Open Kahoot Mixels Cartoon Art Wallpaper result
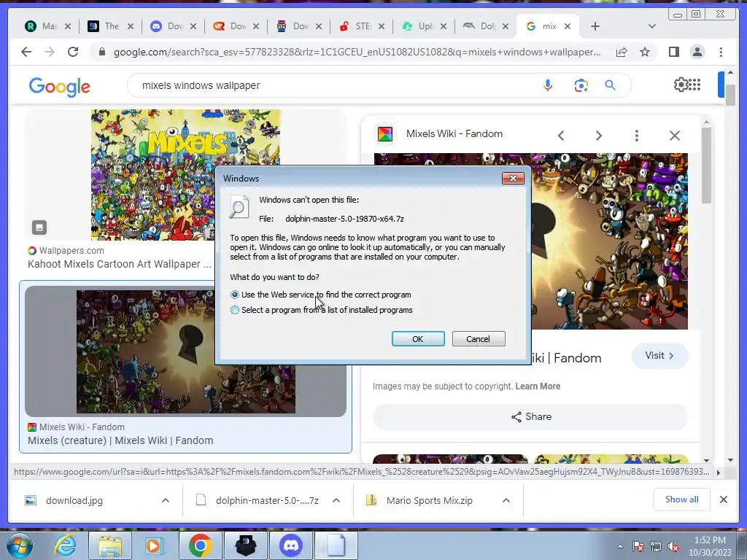The image size is (747, 560). point(119,264)
